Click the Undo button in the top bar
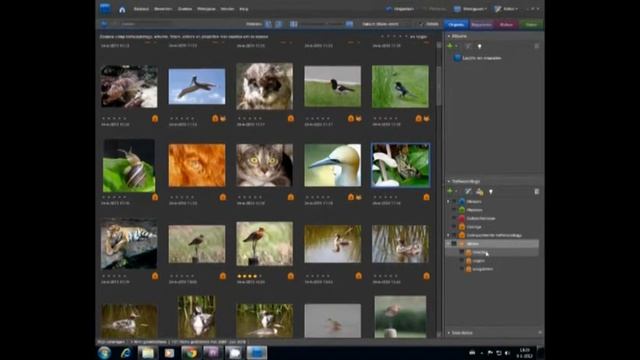The width and height of the screenshot is (640, 360). [400, 9]
